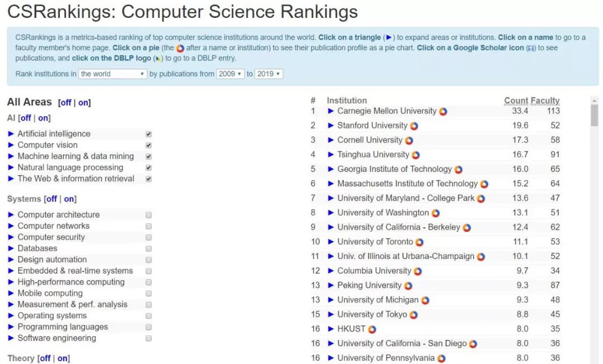Uncheck the Computer vision checkbox
The width and height of the screenshot is (603, 364).
[x=149, y=145]
